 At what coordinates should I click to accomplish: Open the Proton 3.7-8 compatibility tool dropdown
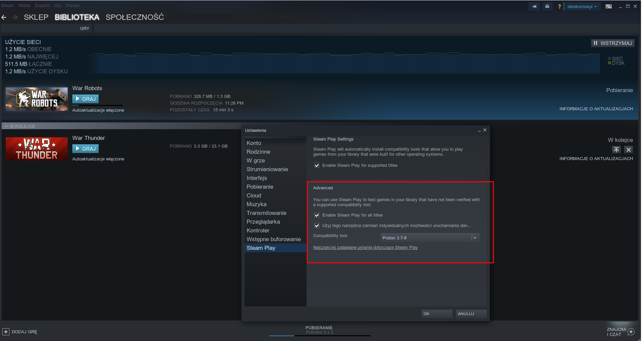[430, 238]
